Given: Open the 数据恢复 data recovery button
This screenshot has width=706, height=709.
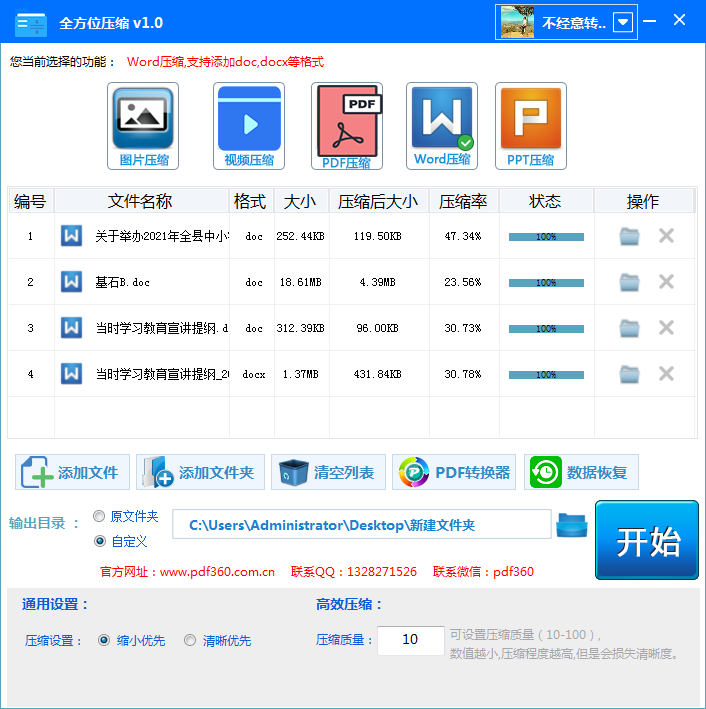Looking at the screenshot, I should [582, 472].
